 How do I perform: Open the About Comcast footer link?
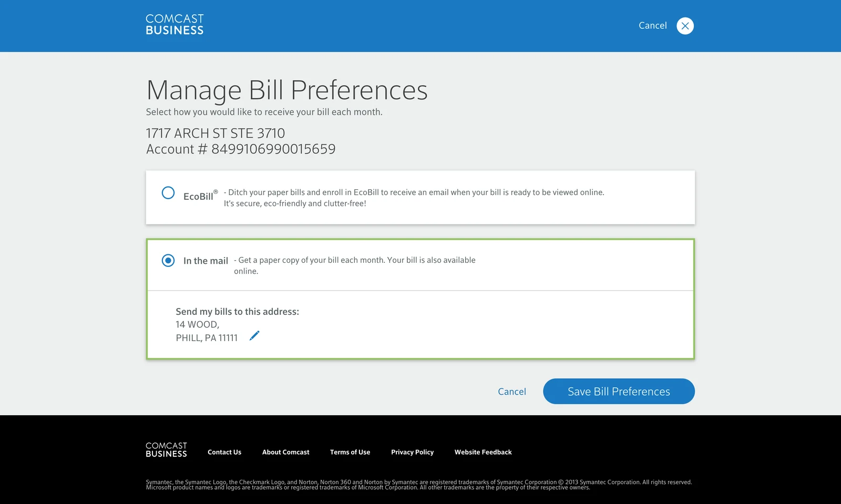click(x=286, y=452)
